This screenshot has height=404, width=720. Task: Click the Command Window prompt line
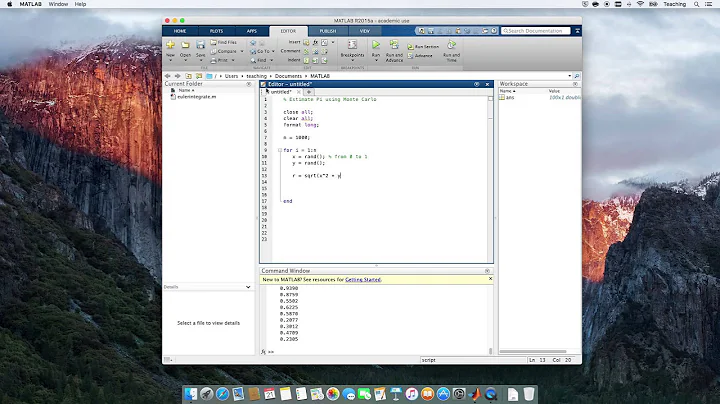[x=377, y=352]
